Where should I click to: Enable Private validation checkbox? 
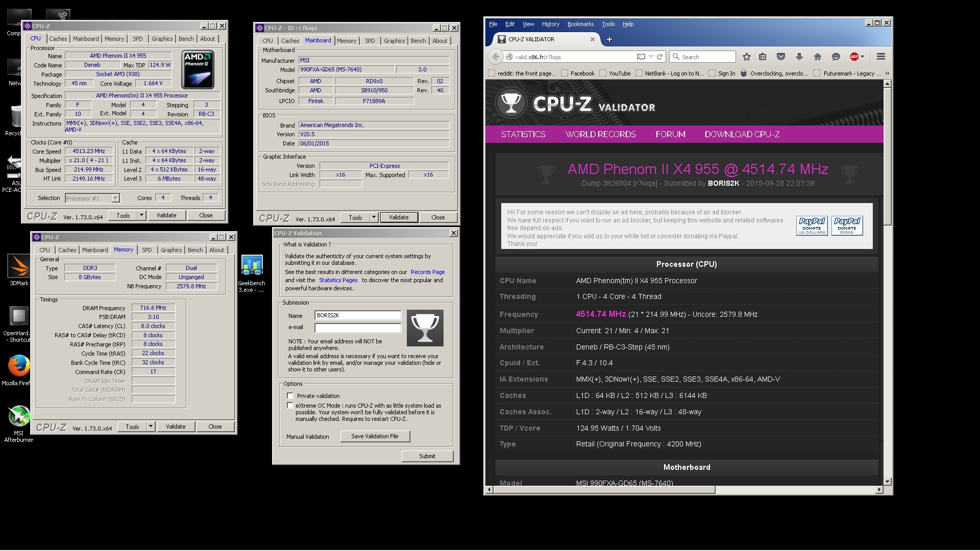click(290, 396)
